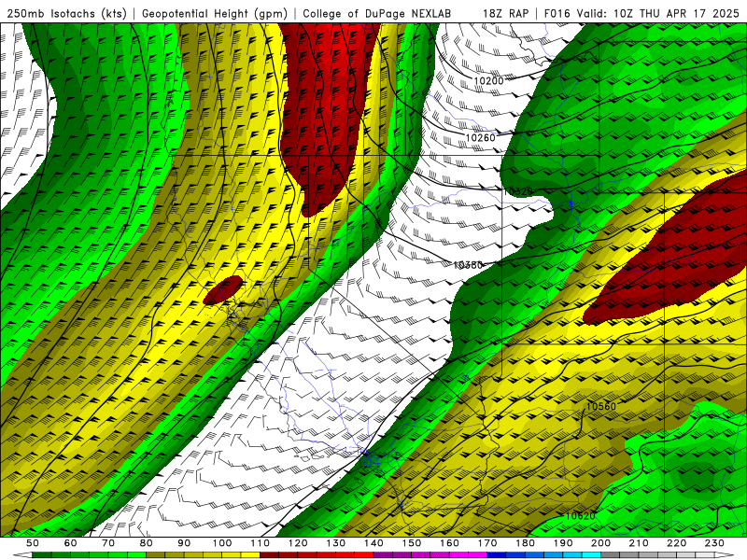Image resolution: width=747 pixels, height=560 pixels.
Task: Click the 130 value on the color scale
Action: tap(336, 543)
